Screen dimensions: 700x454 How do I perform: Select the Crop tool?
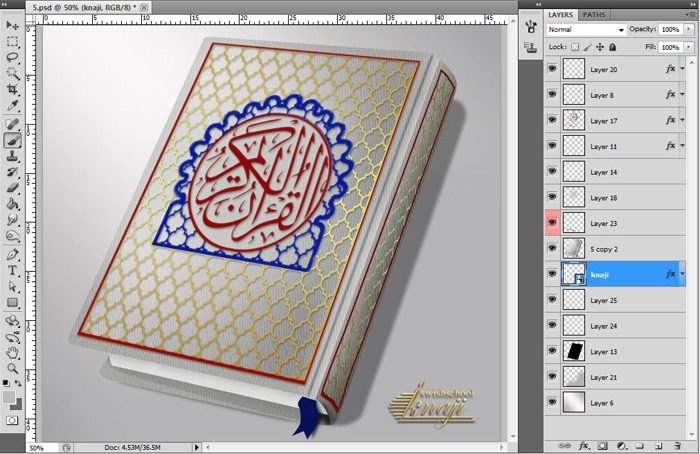(13, 90)
